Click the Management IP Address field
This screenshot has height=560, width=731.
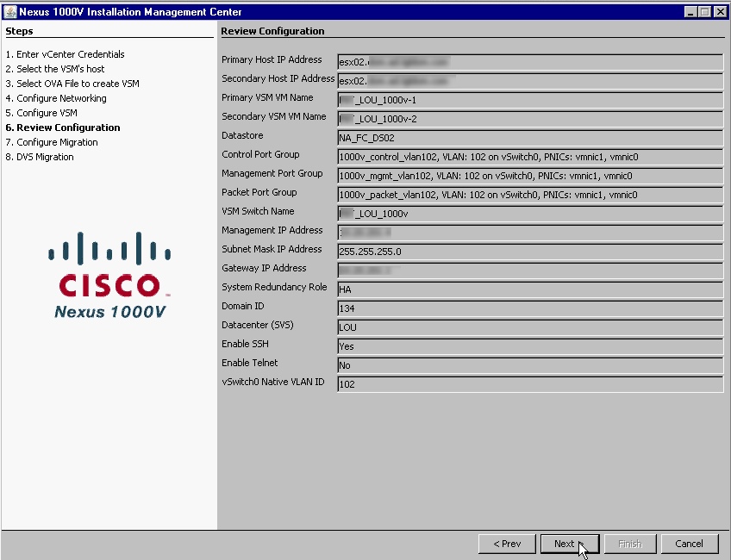[x=530, y=233]
